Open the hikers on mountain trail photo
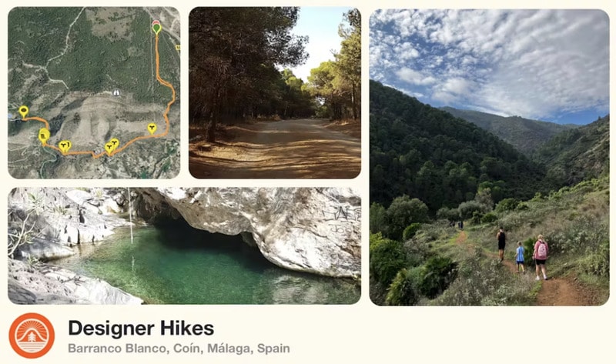 489,157
